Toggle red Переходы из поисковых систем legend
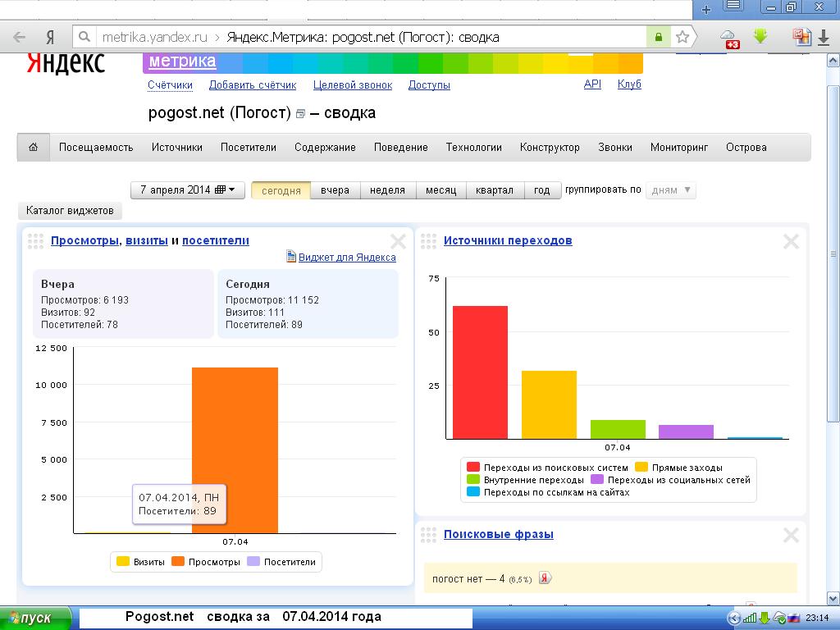This screenshot has height=630, width=840. (473, 467)
